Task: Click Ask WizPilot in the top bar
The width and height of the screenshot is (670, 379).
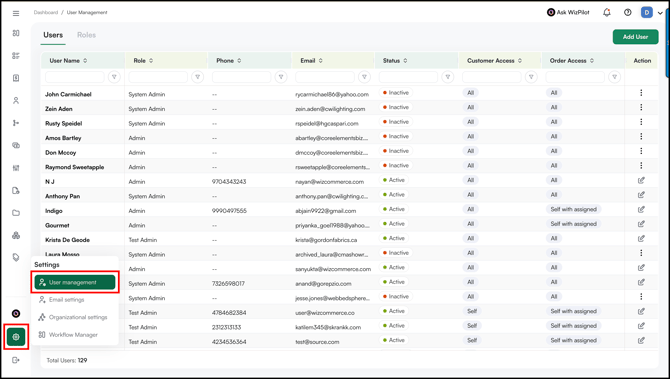Action: pyautogui.click(x=568, y=12)
